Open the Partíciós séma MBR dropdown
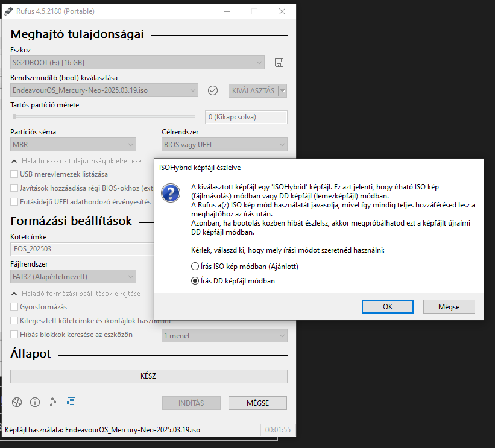 73,145
